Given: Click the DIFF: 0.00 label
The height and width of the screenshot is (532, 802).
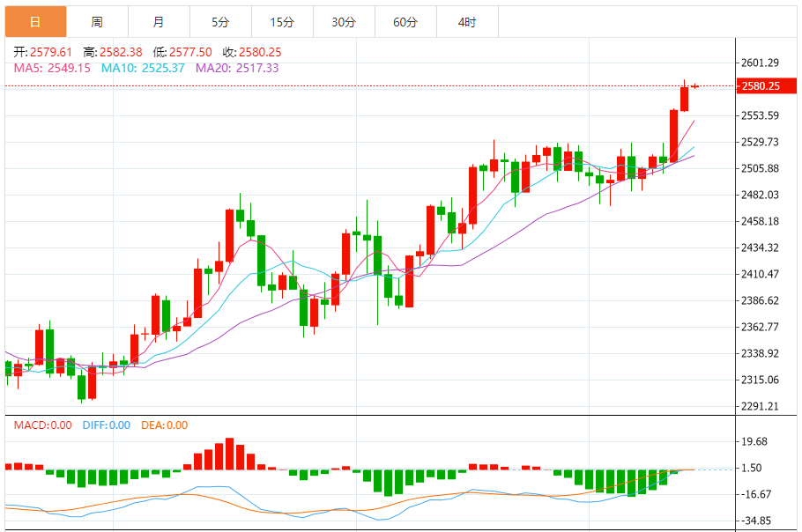Looking at the screenshot, I should coord(107,425).
